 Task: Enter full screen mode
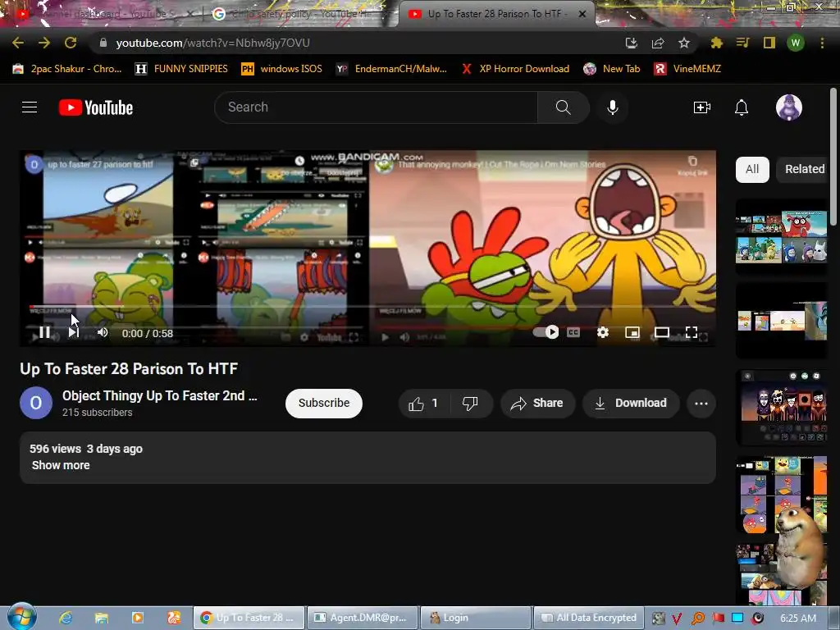click(x=691, y=333)
